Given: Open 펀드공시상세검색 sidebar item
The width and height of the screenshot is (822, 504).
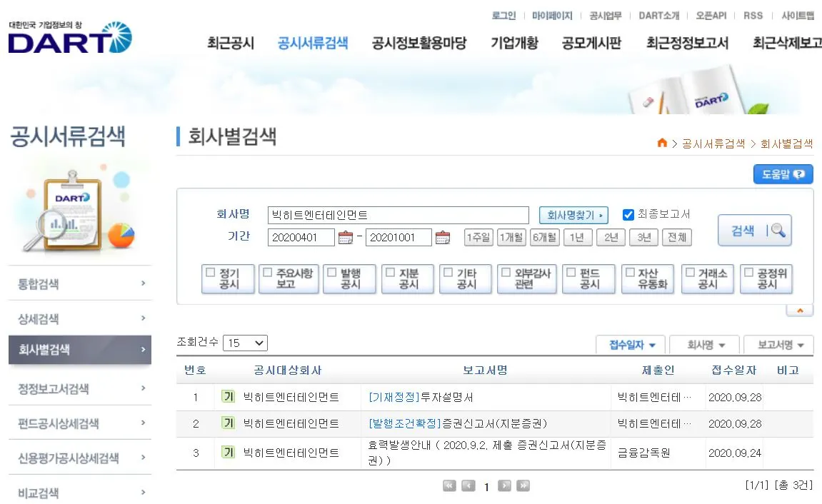Looking at the screenshot, I should click(x=80, y=423).
